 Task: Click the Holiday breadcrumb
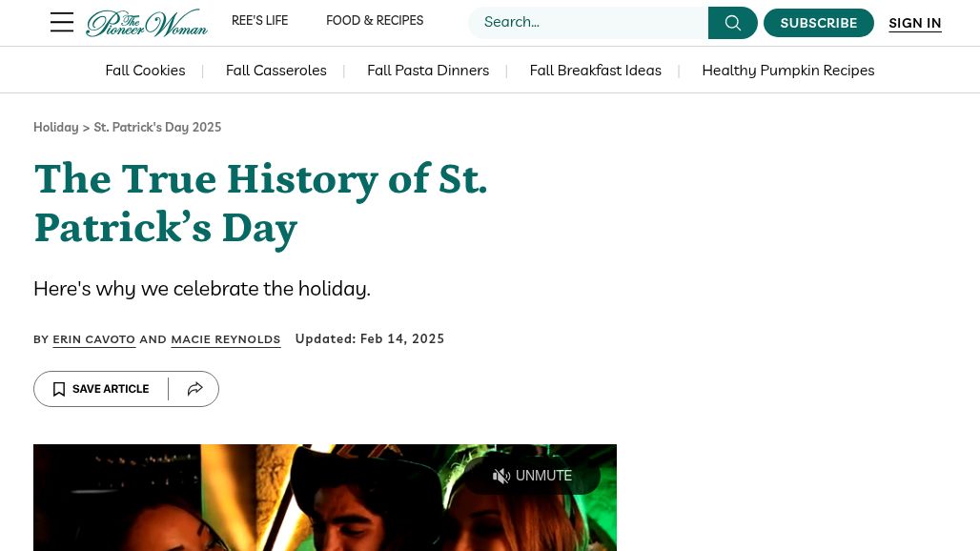[x=55, y=128]
